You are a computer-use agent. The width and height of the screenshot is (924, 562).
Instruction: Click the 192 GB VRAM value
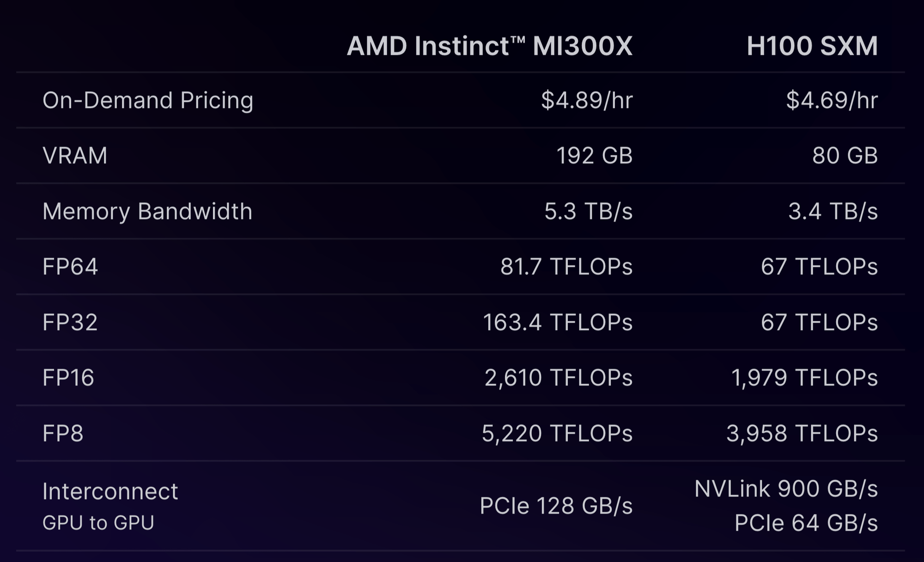tap(594, 156)
